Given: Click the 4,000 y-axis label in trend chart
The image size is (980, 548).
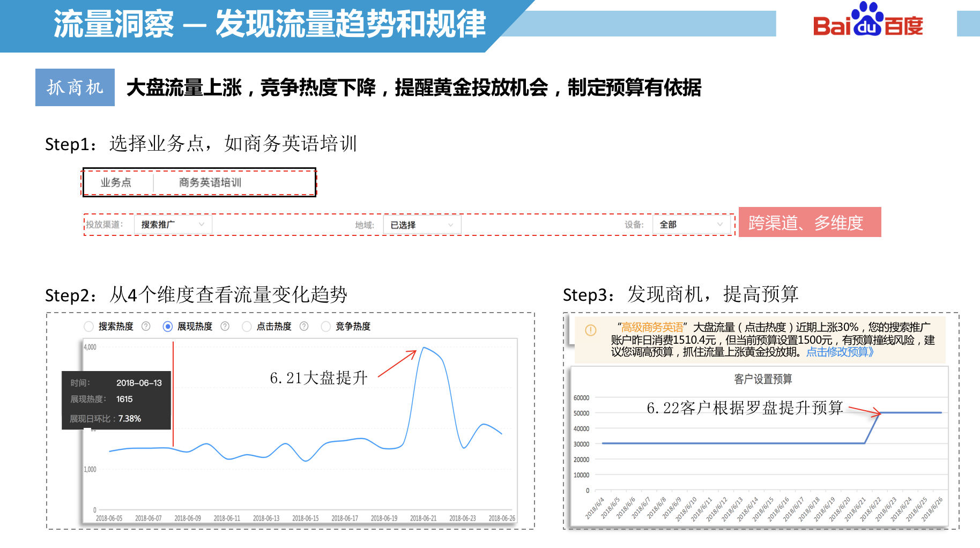Looking at the screenshot, I should coord(90,347).
